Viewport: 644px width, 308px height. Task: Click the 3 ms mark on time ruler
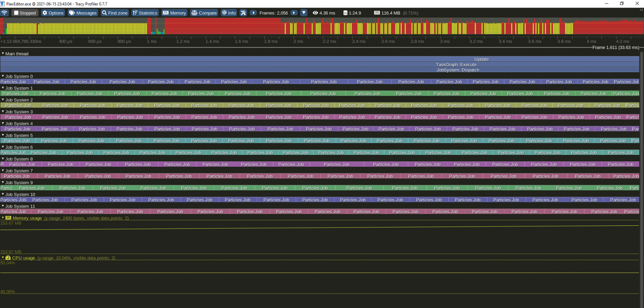444,41
